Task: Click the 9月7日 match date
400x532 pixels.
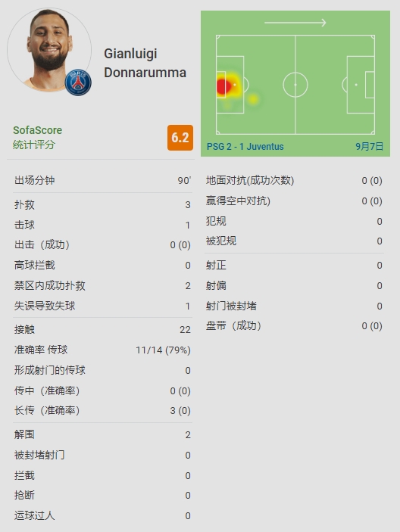Action: (x=370, y=147)
